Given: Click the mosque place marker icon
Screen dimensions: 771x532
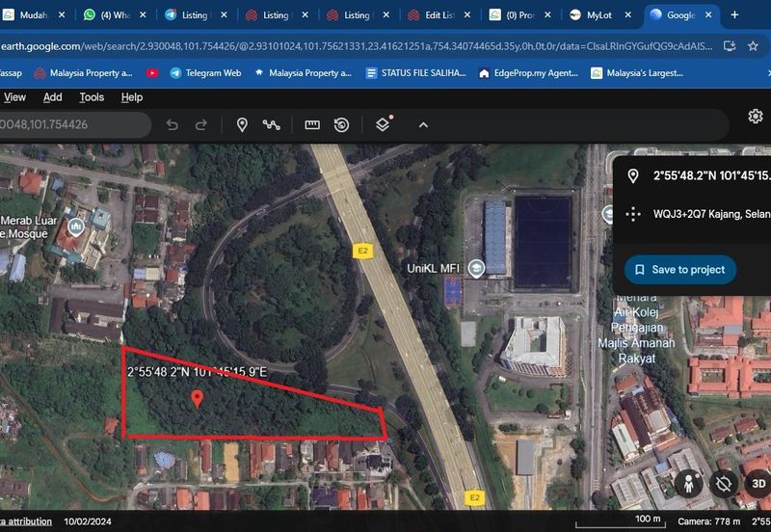Looking at the screenshot, I should point(75,227).
